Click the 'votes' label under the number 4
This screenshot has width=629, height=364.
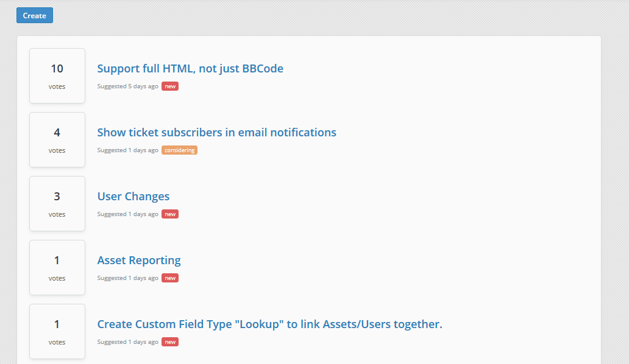[x=57, y=150]
